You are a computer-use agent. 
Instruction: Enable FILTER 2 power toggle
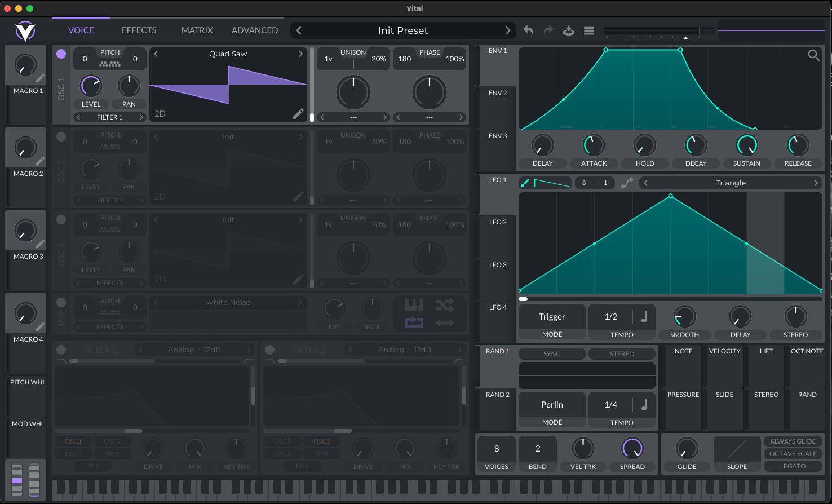[x=270, y=350]
